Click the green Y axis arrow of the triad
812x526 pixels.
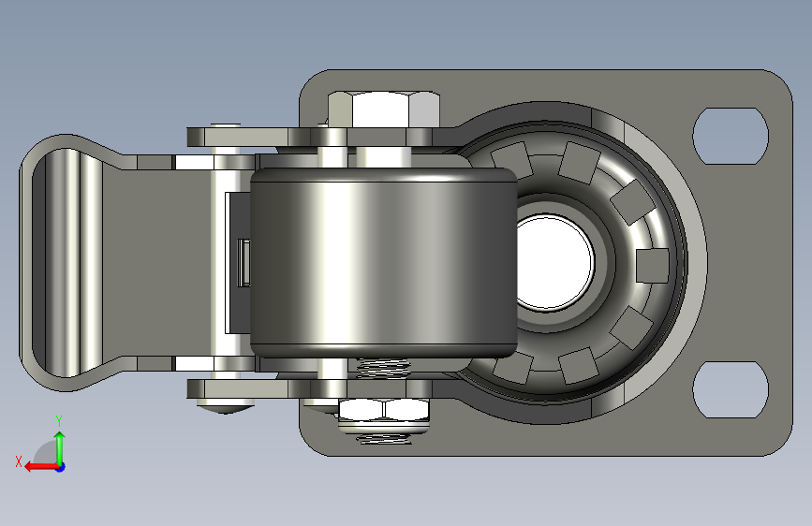[60, 446]
